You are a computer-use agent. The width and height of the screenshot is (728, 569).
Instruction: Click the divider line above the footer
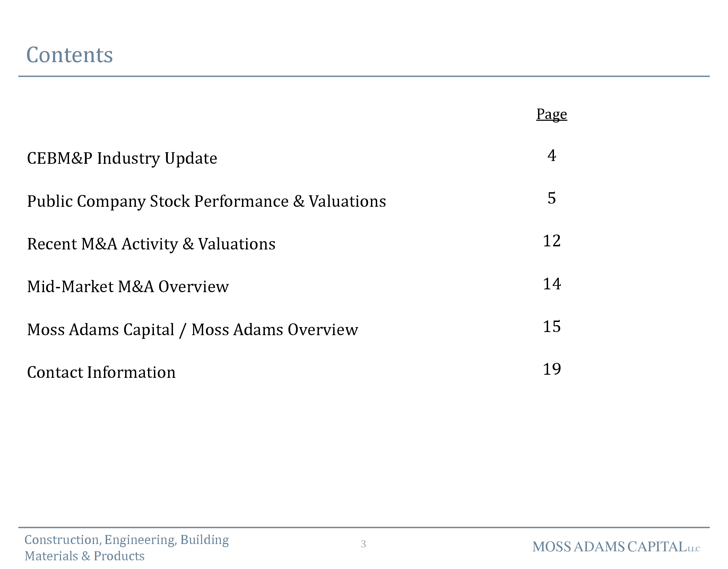[x=364, y=528]
